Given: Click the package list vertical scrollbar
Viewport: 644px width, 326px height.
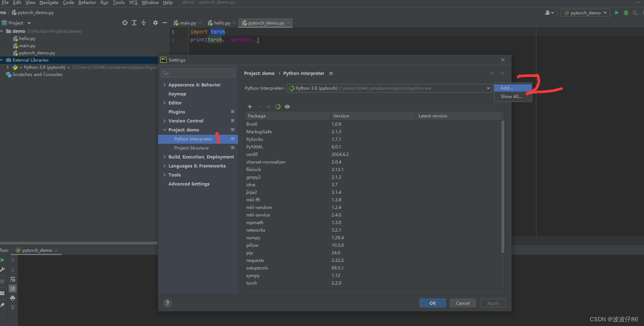Looking at the screenshot, I should click(x=503, y=187).
